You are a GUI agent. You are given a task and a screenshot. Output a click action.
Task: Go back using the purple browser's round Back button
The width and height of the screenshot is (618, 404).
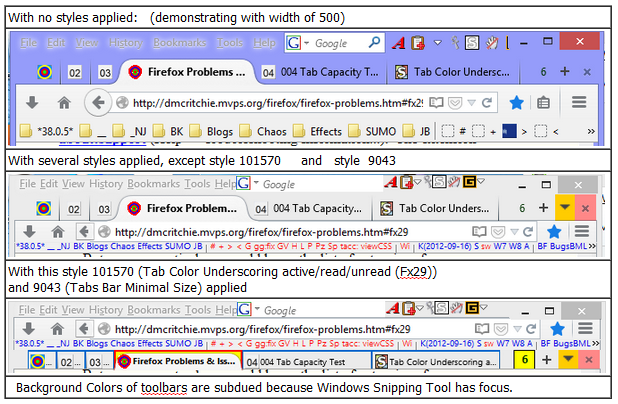point(98,103)
